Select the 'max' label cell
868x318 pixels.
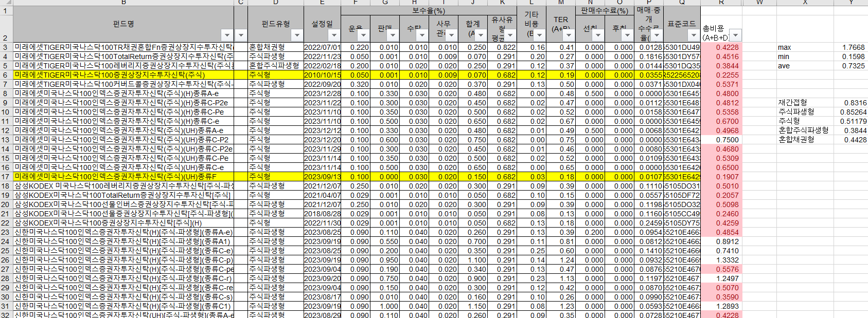click(x=805, y=47)
